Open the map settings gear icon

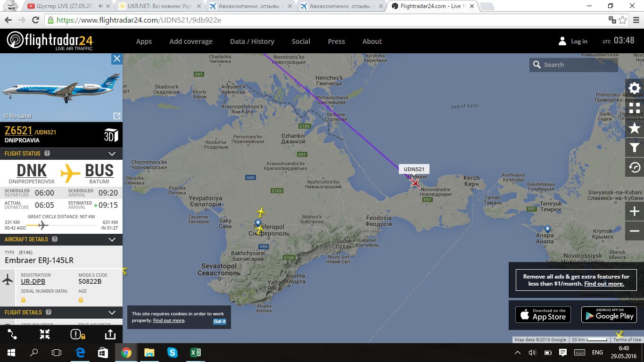click(x=635, y=88)
